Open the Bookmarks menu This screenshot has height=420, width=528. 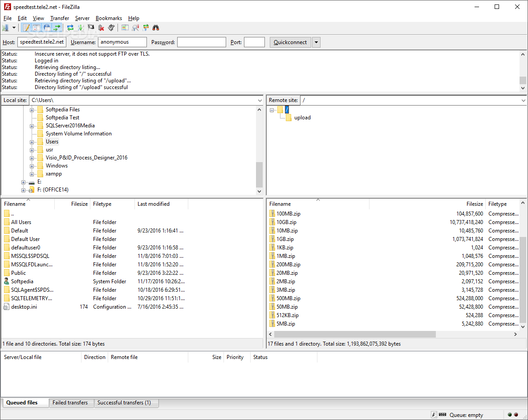(109, 18)
